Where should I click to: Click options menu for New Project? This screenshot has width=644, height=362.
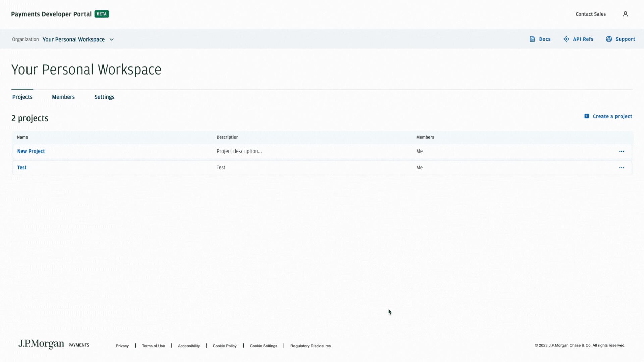pyautogui.click(x=622, y=151)
